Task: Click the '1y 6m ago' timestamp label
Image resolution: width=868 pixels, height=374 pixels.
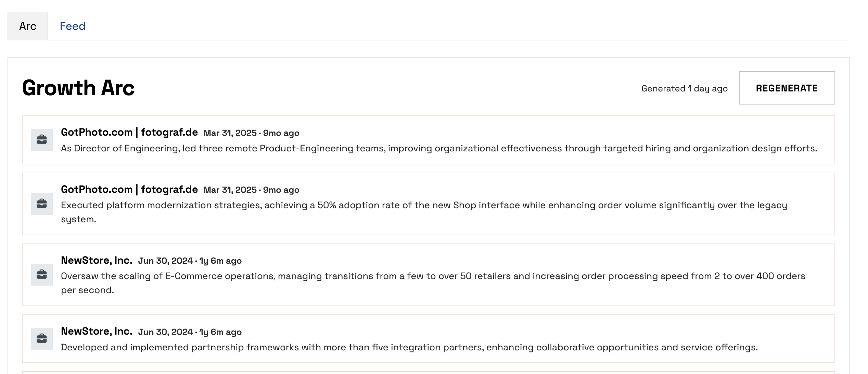Action: coord(220,261)
